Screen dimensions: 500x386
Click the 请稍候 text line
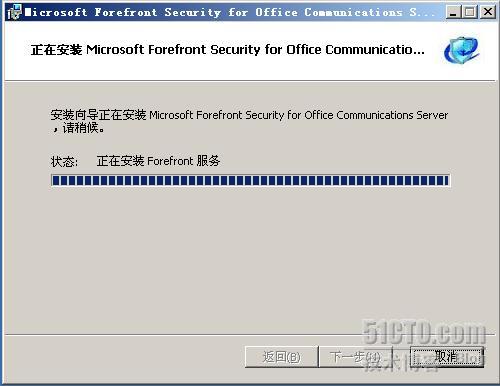click(78, 128)
